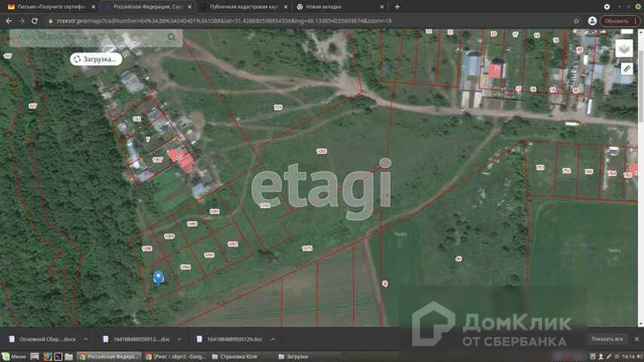Open the terminal icon in taskbar

click(58, 357)
